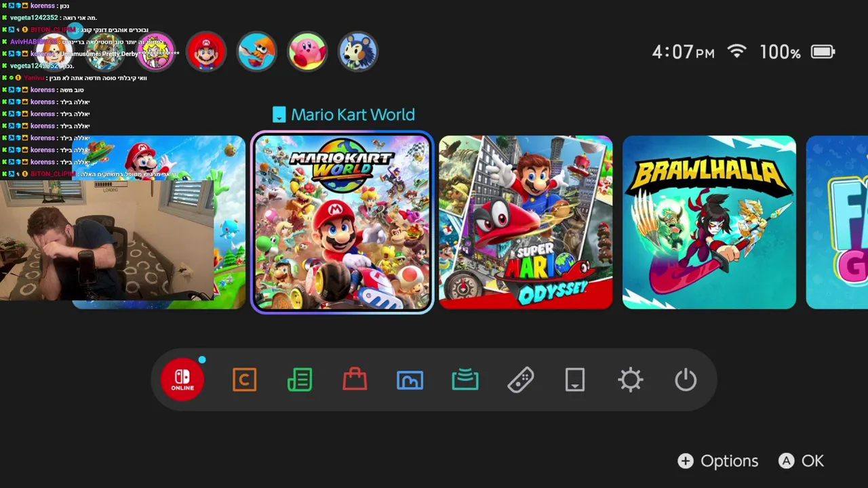868x488 pixels.
Task: Click the plus Options button
Action: [718, 461]
